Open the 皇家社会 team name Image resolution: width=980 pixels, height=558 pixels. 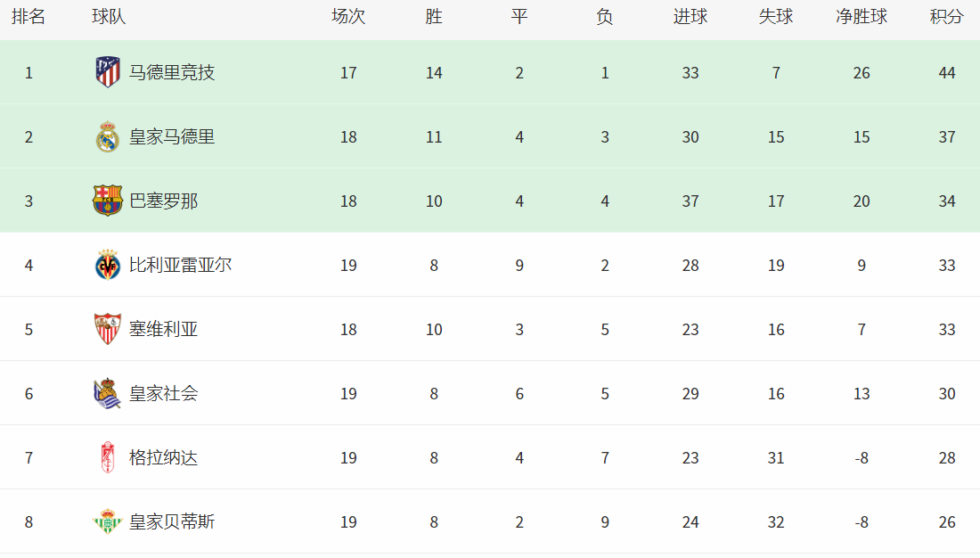[163, 393]
